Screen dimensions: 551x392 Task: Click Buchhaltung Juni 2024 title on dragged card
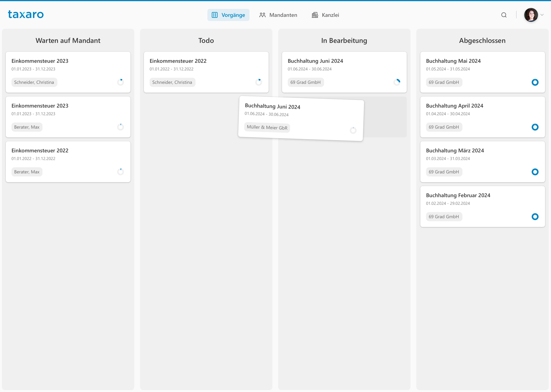tap(273, 106)
